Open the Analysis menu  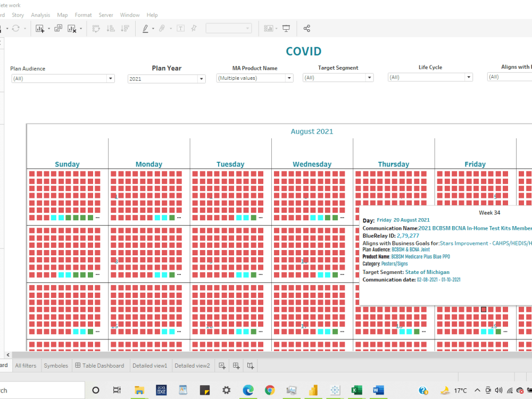[40, 15]
